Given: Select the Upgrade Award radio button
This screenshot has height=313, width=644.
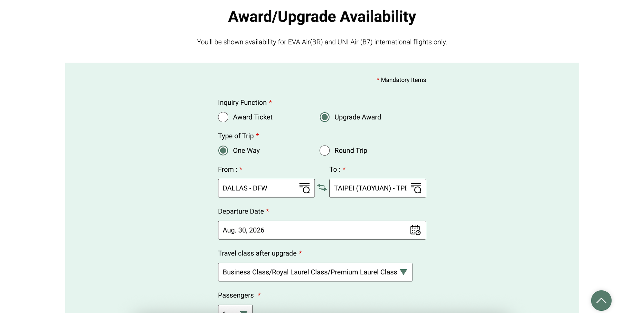Looking at the screenshot, I should tap(325, 117).
